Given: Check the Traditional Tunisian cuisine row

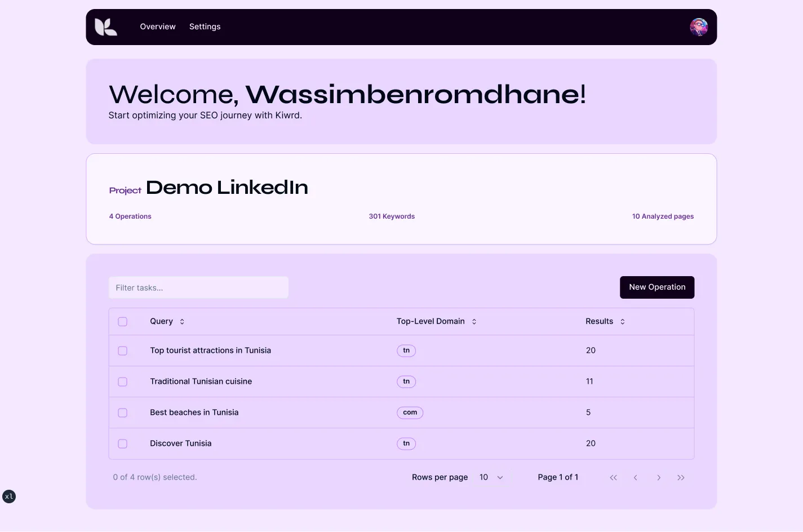Looking at the screenshot, I should click(x=122, y=382).
